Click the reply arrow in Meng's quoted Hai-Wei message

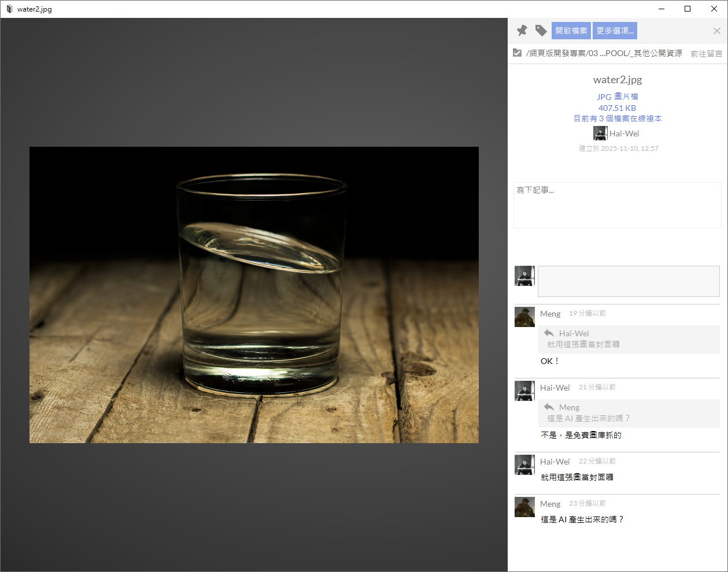(549, 333)
